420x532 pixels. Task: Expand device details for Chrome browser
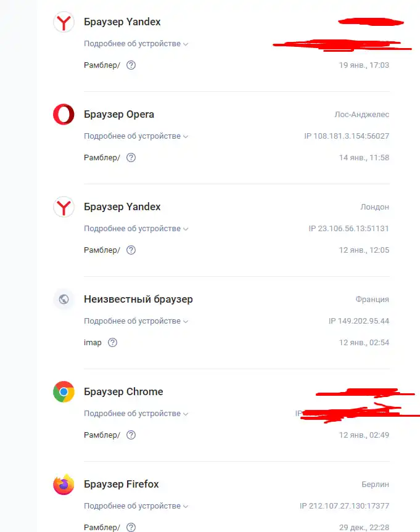coord(136,414)
